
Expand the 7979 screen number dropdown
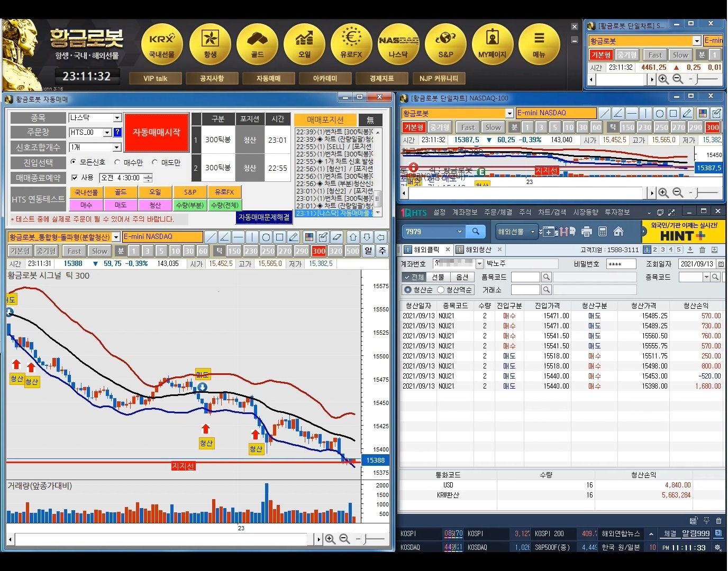point(459,232)
